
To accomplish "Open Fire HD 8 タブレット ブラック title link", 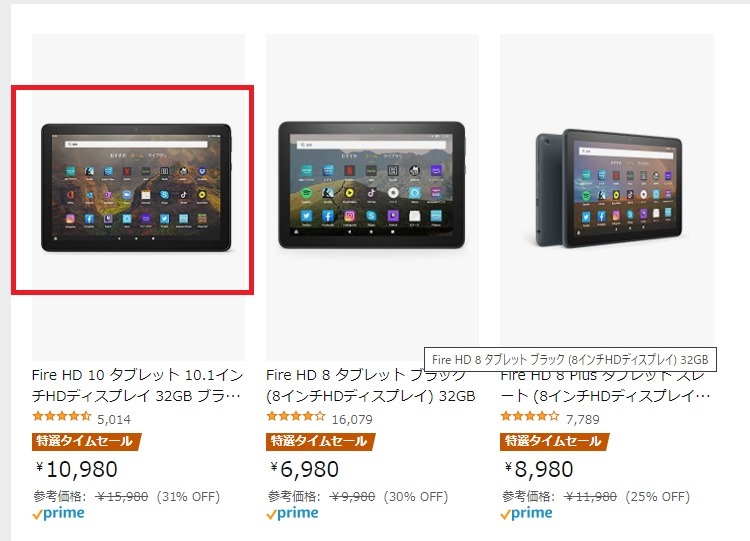I will pyautogui.click(x=371, y=386).
